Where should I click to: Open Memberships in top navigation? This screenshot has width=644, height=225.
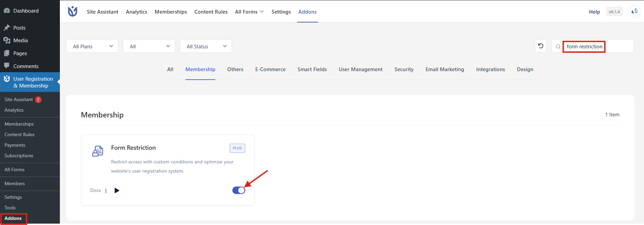tap(171, 12)
